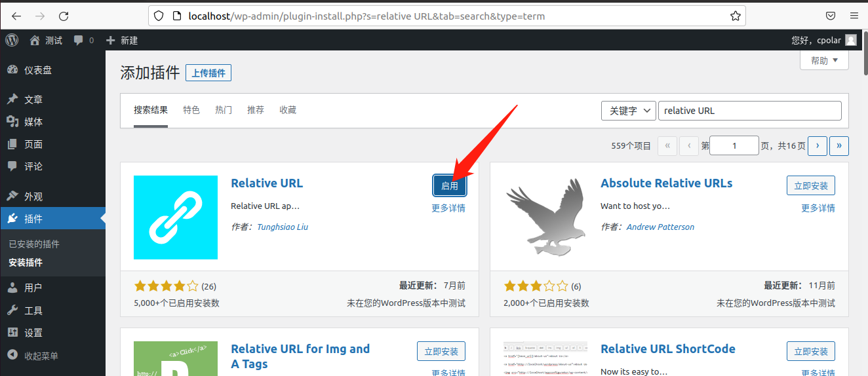This screenshot has height=376, width=868.
Task: Open 工具 tools in sidebar
Action: pos(52,310)
